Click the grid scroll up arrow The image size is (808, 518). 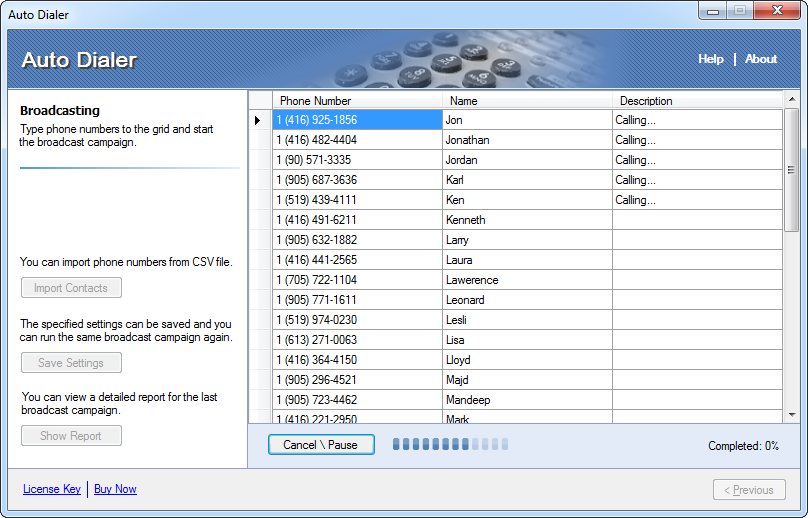tap(792, 99)
